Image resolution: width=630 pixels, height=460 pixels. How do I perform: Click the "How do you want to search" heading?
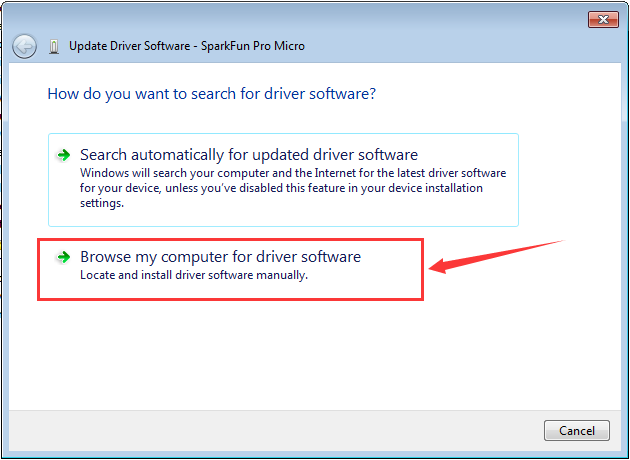(212, 94)
